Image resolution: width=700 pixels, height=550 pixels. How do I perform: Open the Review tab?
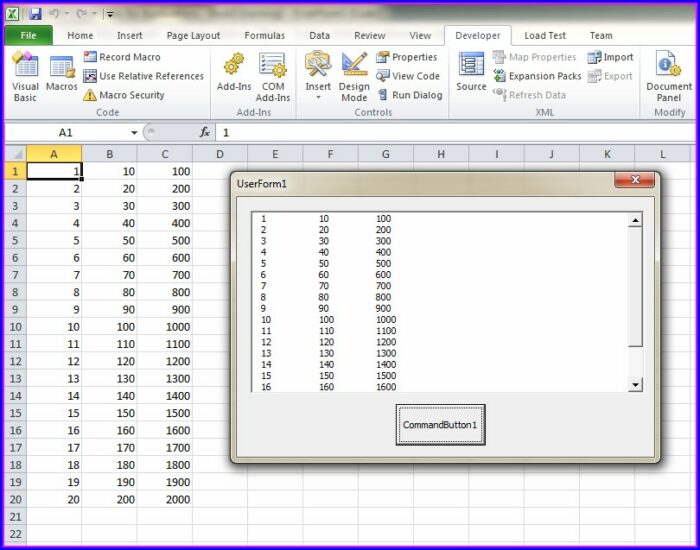(370, 35)
